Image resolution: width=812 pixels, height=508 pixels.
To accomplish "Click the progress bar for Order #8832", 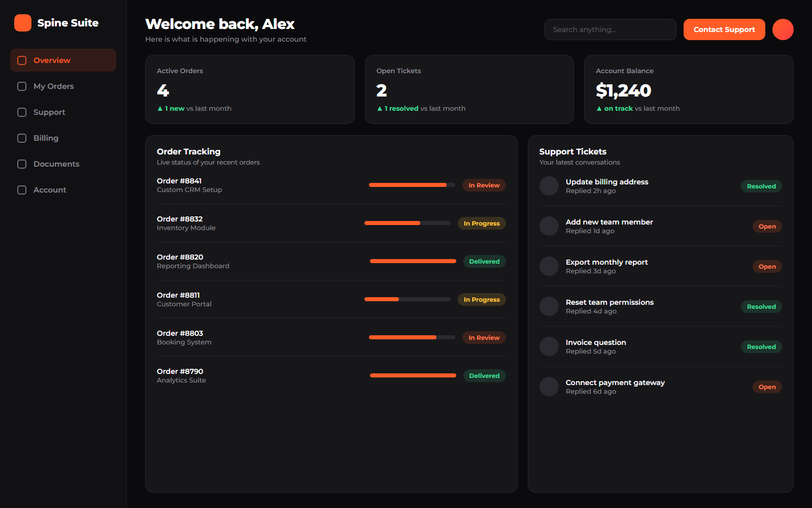I will point(408,223).
